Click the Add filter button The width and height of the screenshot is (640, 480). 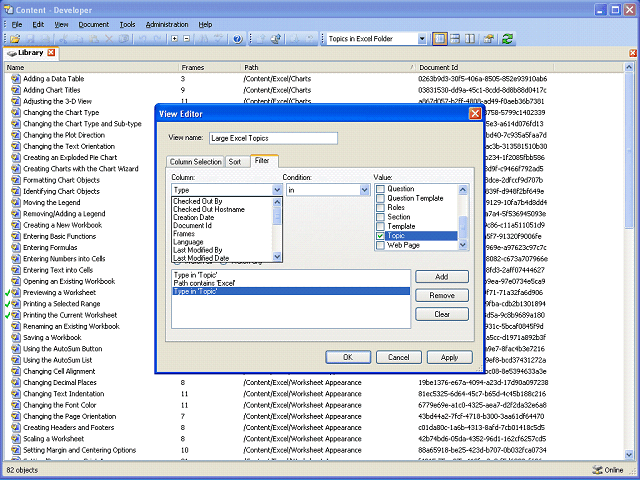click(442, 277)
